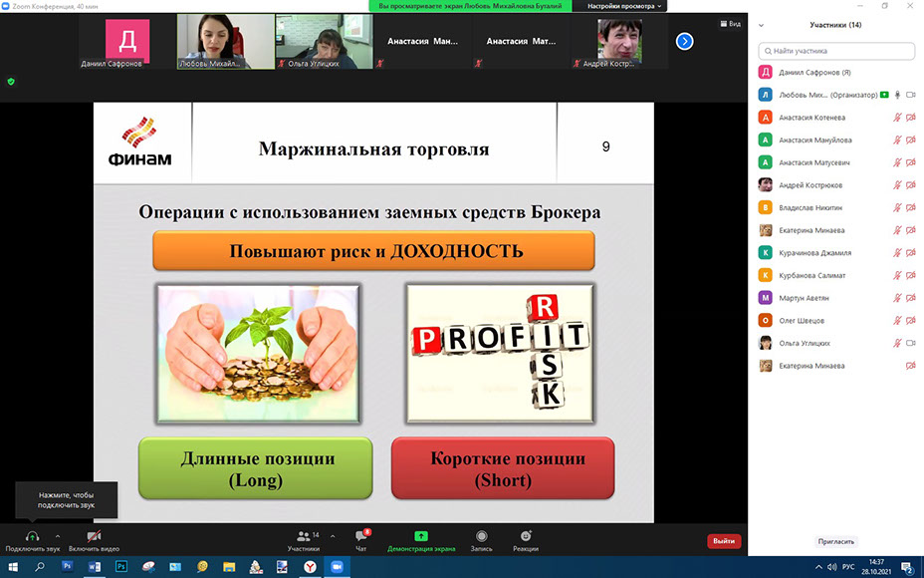Toggle the Participants (Участники) panel
924x578 pixels.
(303, 537)
